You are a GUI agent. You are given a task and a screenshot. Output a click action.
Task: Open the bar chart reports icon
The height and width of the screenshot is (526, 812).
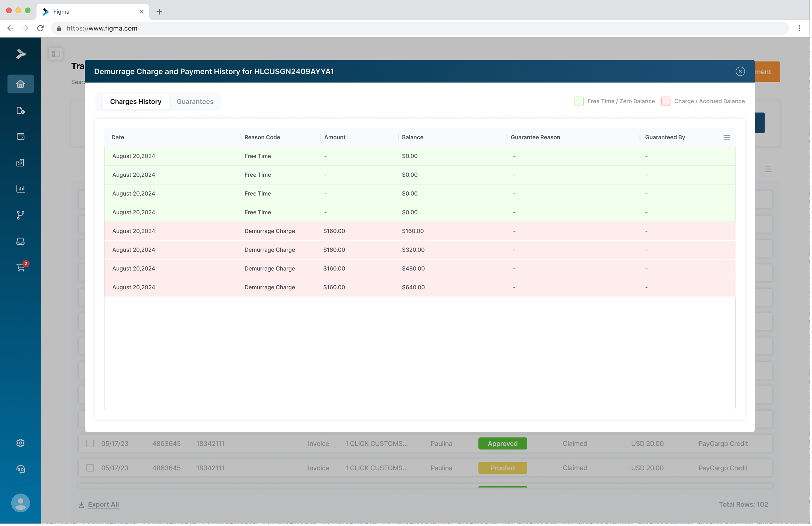(x=20, y=189)
